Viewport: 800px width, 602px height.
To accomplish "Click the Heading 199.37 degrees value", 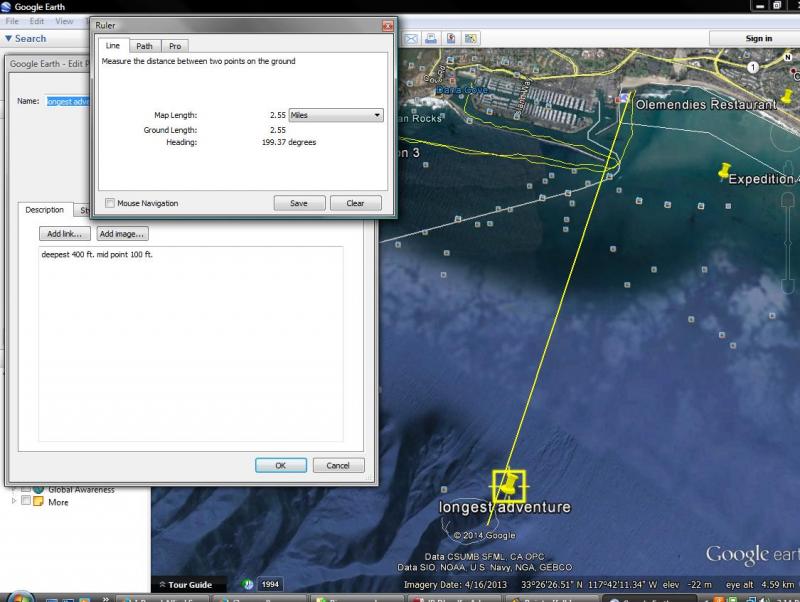I will tap(289, 142).
